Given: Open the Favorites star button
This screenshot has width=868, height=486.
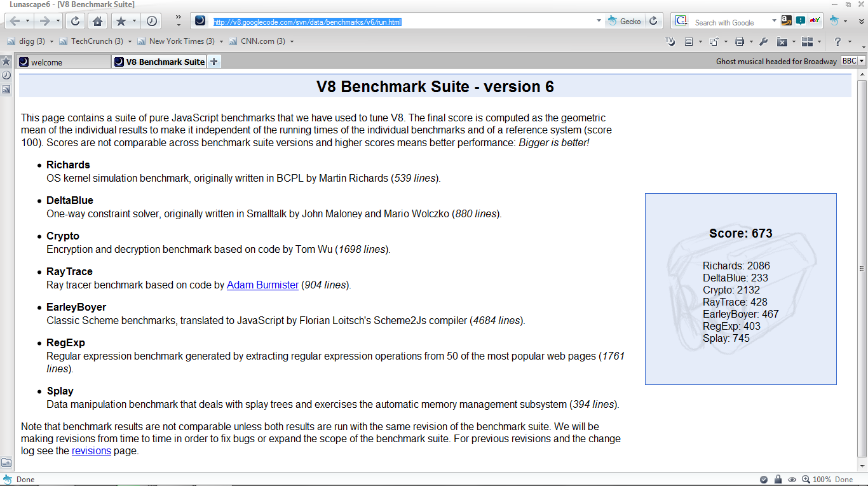Looking at the screenshot, I should pos(121,21).
